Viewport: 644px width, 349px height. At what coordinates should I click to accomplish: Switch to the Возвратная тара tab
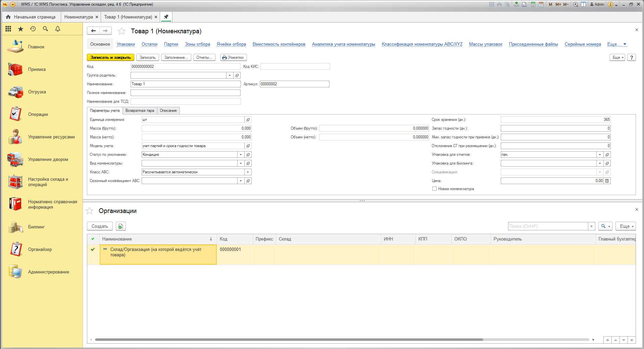tap(140, 111)
